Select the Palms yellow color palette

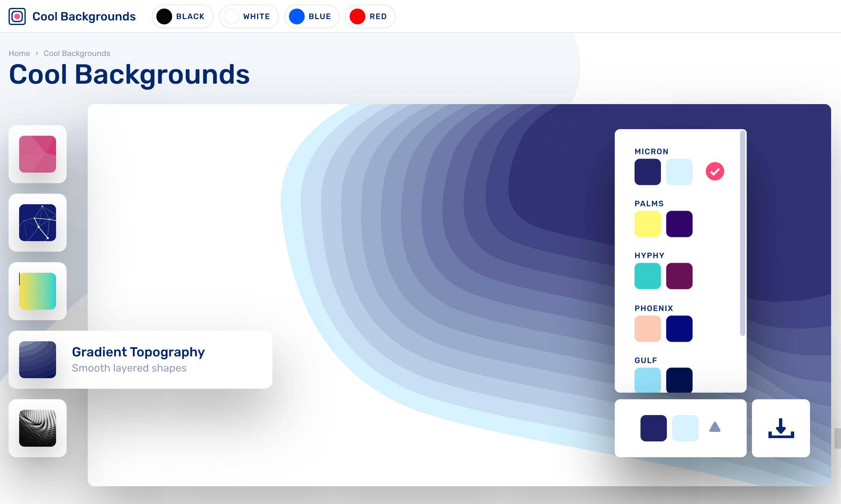[x=647, y=224]
